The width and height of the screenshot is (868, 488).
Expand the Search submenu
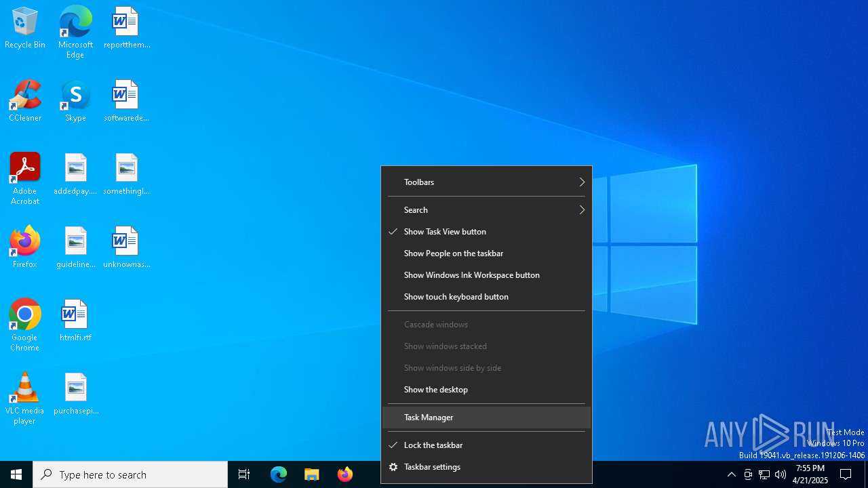pos(486,210)
